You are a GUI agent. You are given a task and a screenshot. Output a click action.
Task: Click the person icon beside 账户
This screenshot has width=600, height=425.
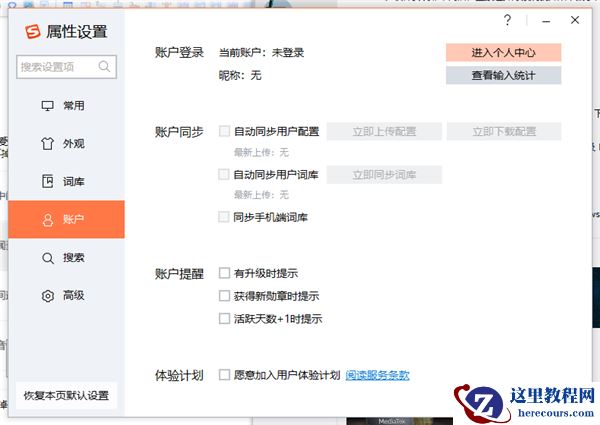click(x=48, y=220)
